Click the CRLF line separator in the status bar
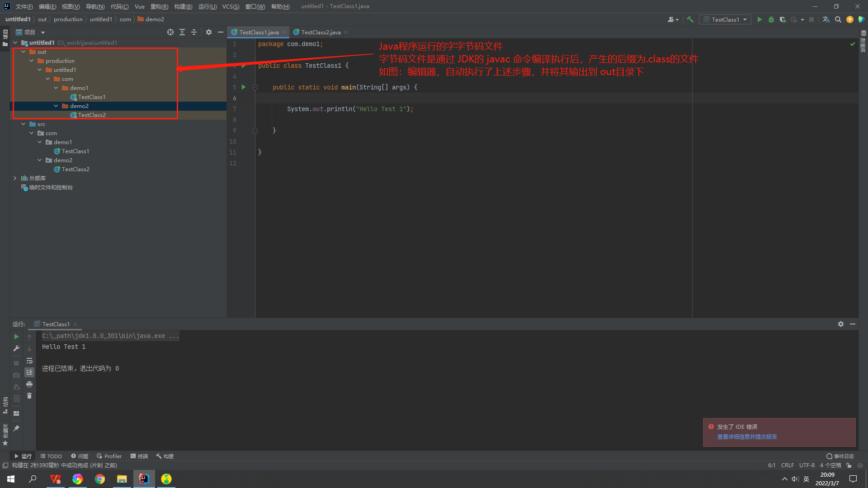868x488 pixels. [787, 465]
